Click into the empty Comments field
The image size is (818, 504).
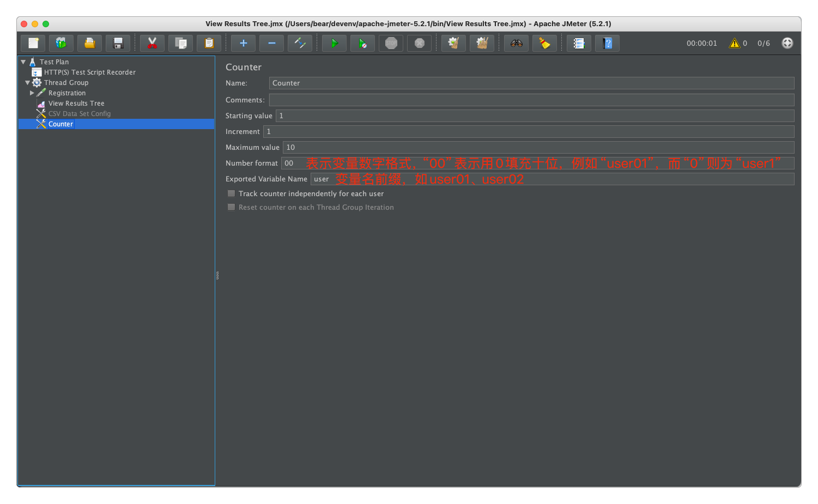click(x=531, y=100)
